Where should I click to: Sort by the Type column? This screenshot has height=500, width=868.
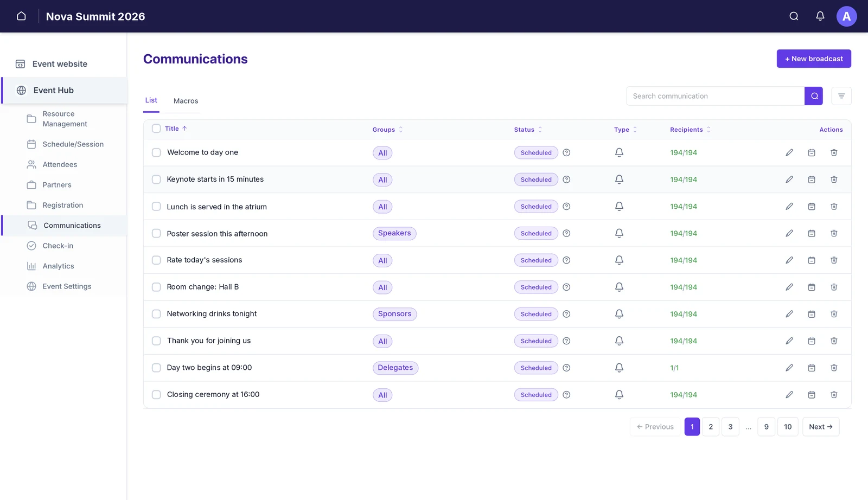tap(626, 130)
